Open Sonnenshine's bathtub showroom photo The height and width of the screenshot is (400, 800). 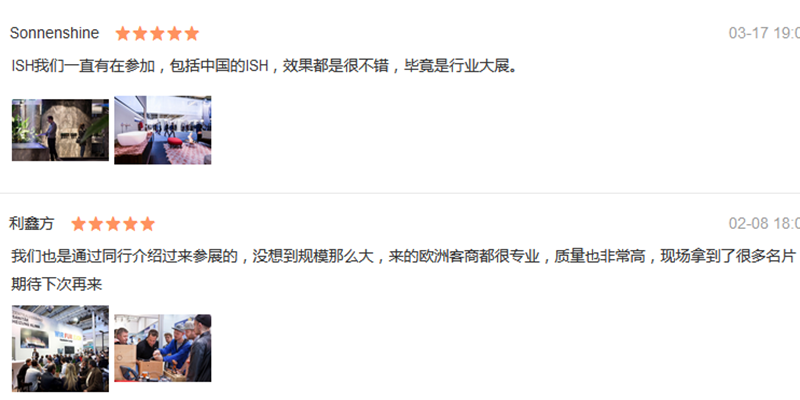163,130
